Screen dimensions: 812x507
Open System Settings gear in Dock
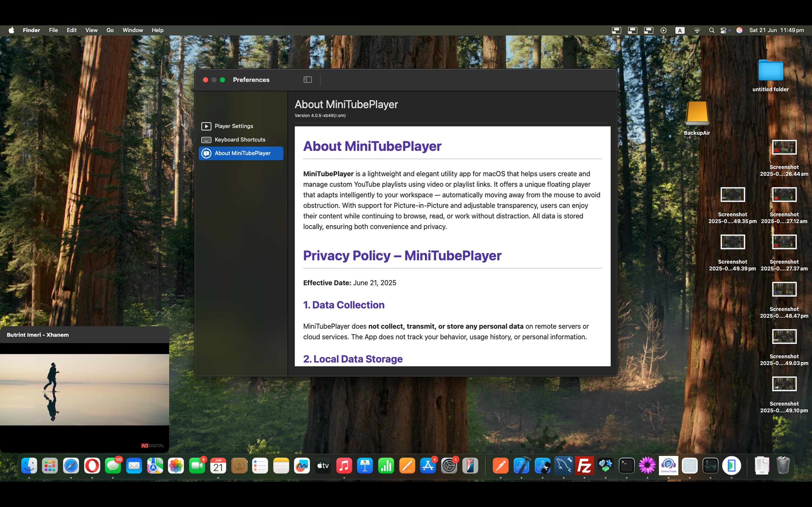click(449, 466)
